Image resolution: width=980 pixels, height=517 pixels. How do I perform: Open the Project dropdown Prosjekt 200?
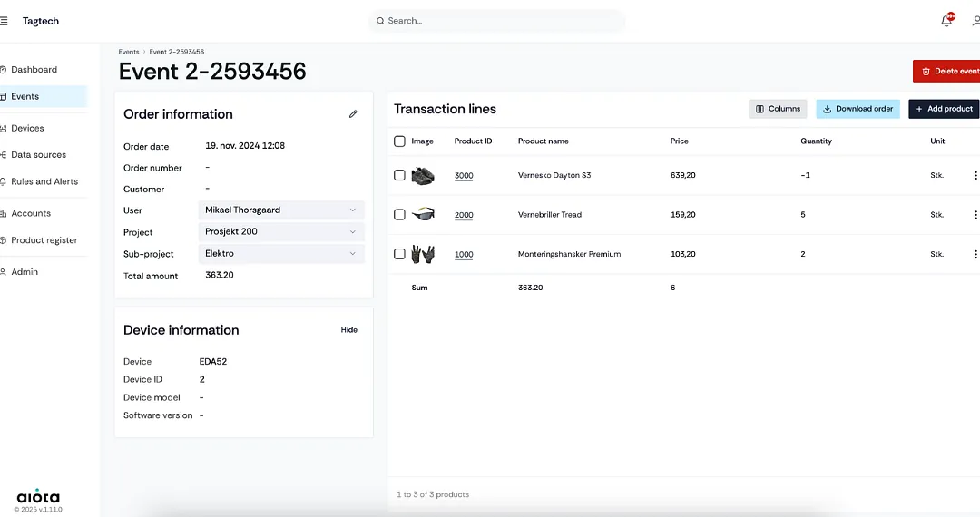[x=281, y=232]
